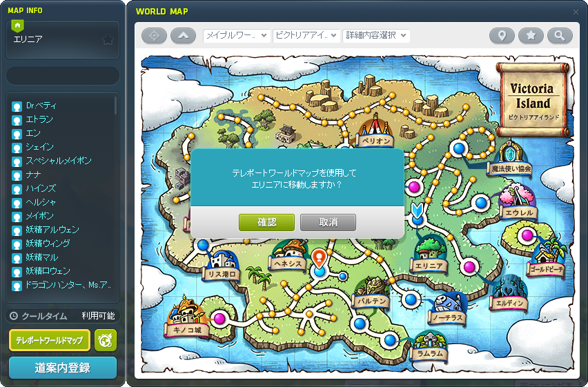This screenshot has width=588, height=387.
Task: Click the orange location pin marker on map
Action: click(x=319, y=257)
